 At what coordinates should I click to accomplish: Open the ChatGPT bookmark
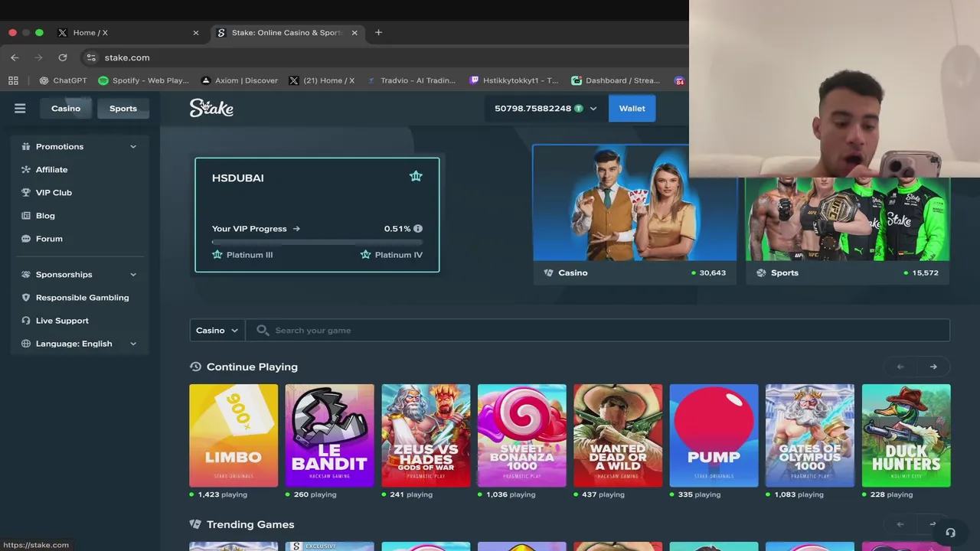click(x=63, y=80)
